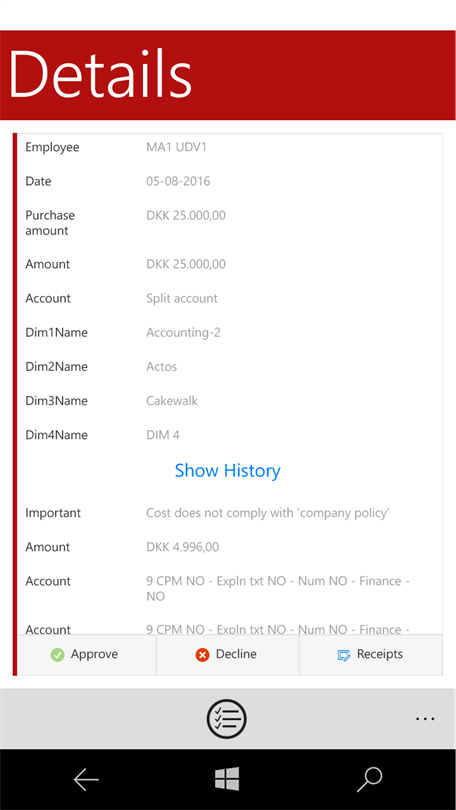Select the Employee MA1 UDV1 value
This screenshot has height=810, width=456.
(x=177, y=147)
